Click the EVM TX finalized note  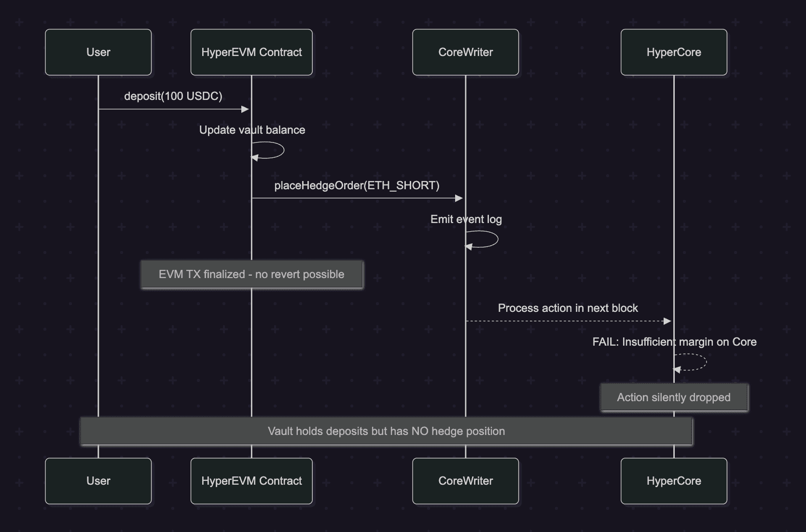click(x=251, y=274)
